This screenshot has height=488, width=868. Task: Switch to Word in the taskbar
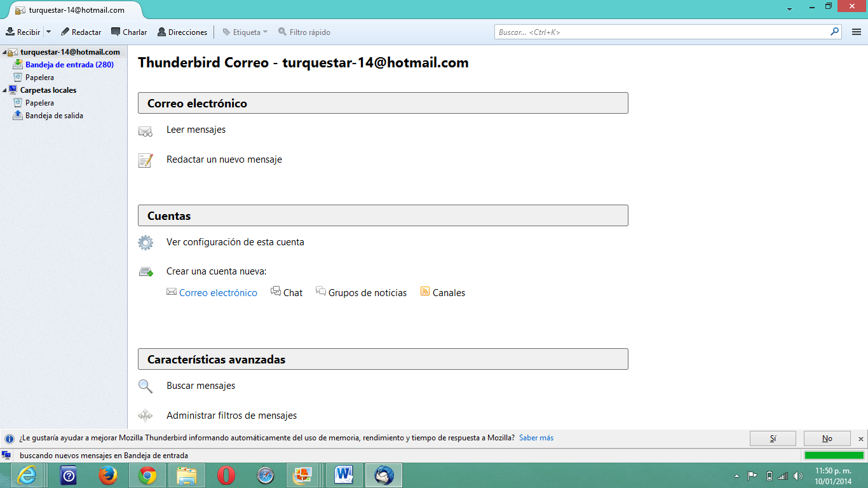[x=344, y=475]
